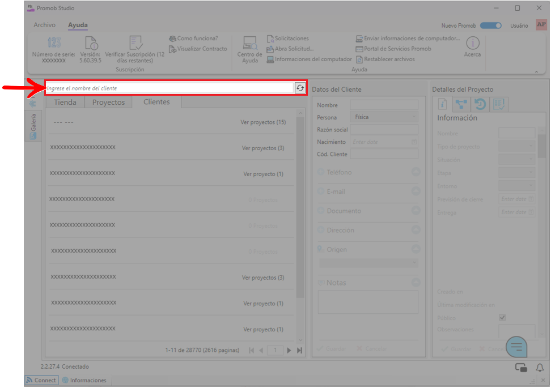Viewport: 551px width, 392px height.
Task: Collapse the Dirección section
Action: 416,230
